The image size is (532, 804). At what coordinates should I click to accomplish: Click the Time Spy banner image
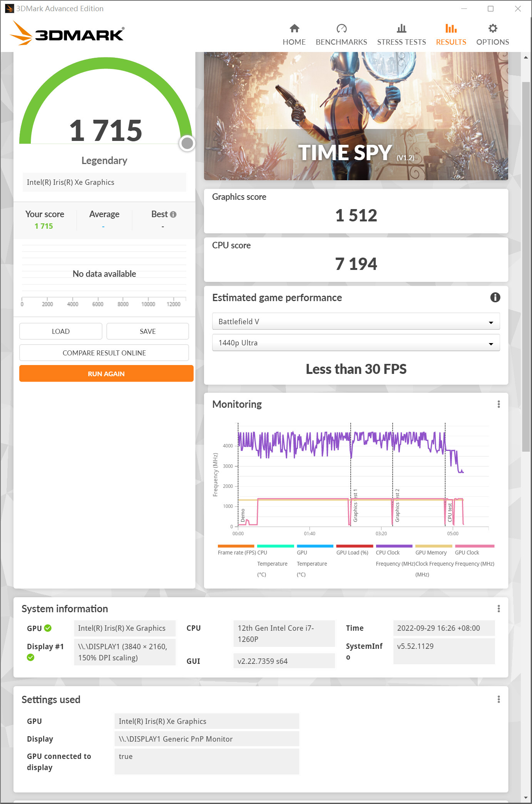pos(356,116)
